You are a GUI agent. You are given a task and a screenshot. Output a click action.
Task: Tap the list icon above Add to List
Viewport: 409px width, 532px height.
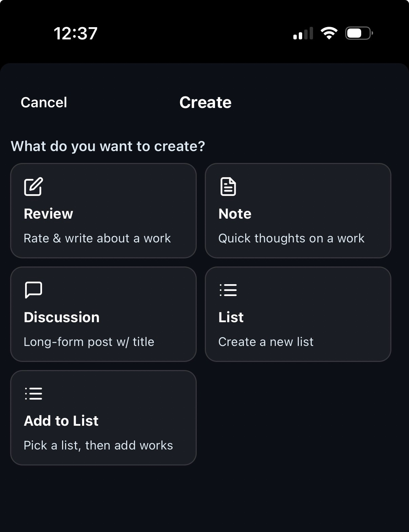33,393
